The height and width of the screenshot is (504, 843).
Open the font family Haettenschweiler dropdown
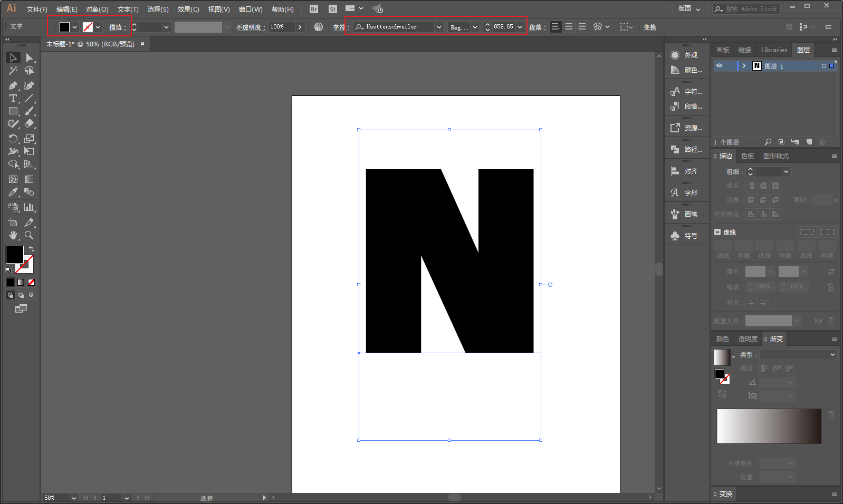click(439, 27)
